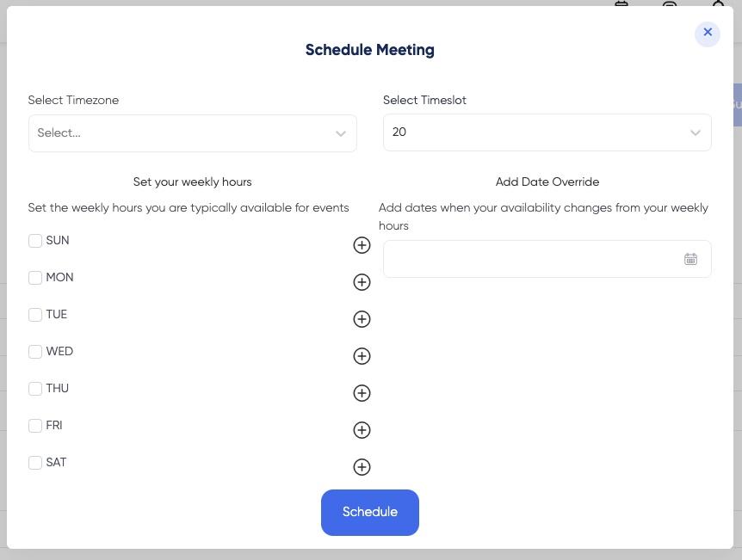This screenshot has height=560, width=742.
Task: Click the timezone dropdown chevron arrow
Action: click(x=341, y=133)
